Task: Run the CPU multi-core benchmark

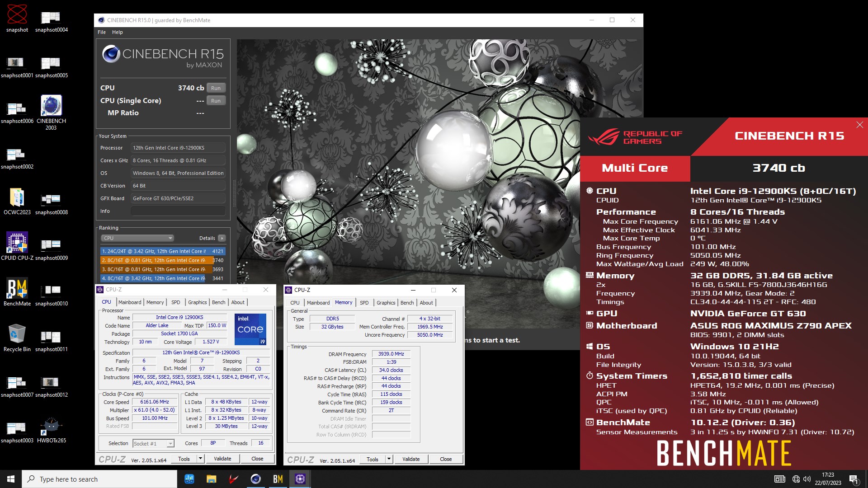Action: tap(216, 88)
